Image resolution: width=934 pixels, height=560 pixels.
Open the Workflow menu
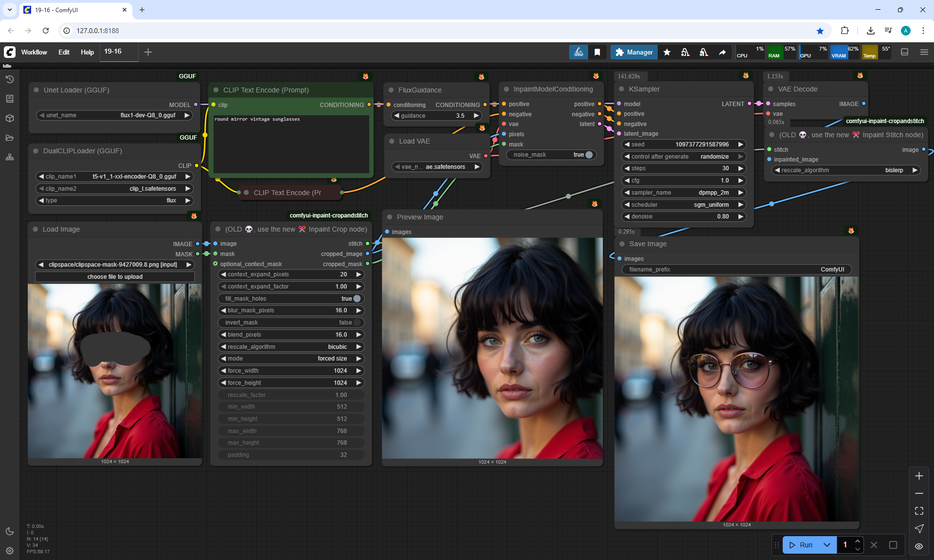coord(34,52)
